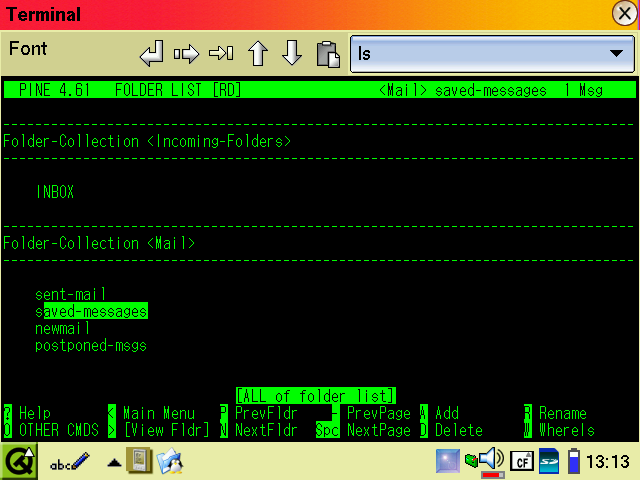Click the 13:13 clock

point(608,462)
